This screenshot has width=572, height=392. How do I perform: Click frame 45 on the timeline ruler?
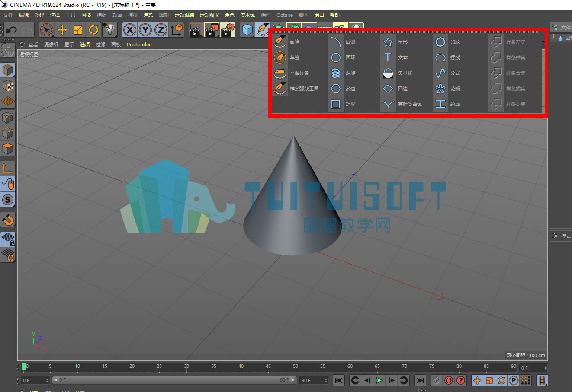[x=268, y=367]
